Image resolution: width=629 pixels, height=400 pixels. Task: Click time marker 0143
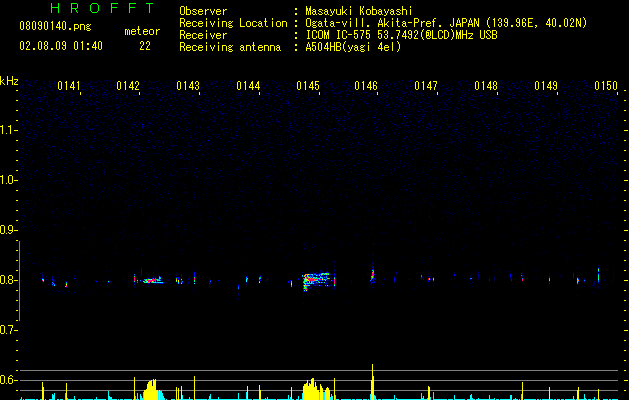coord(188,86)
